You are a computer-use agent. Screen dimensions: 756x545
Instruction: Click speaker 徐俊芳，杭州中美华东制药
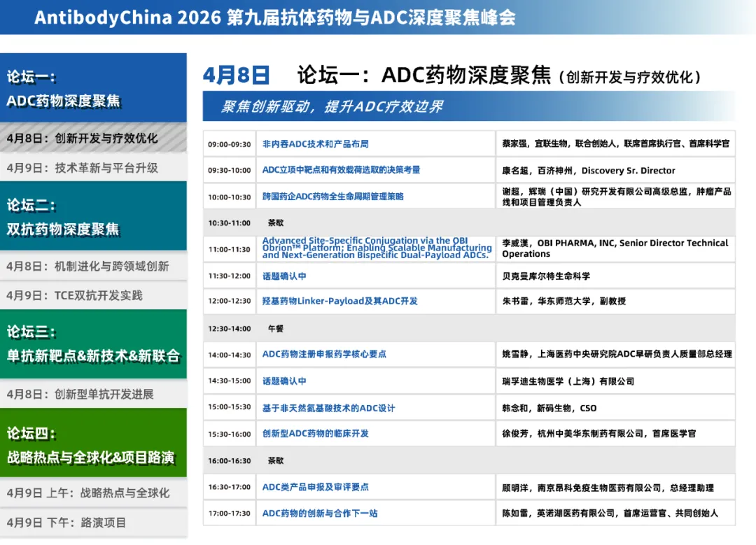click(x=598, y=433)
